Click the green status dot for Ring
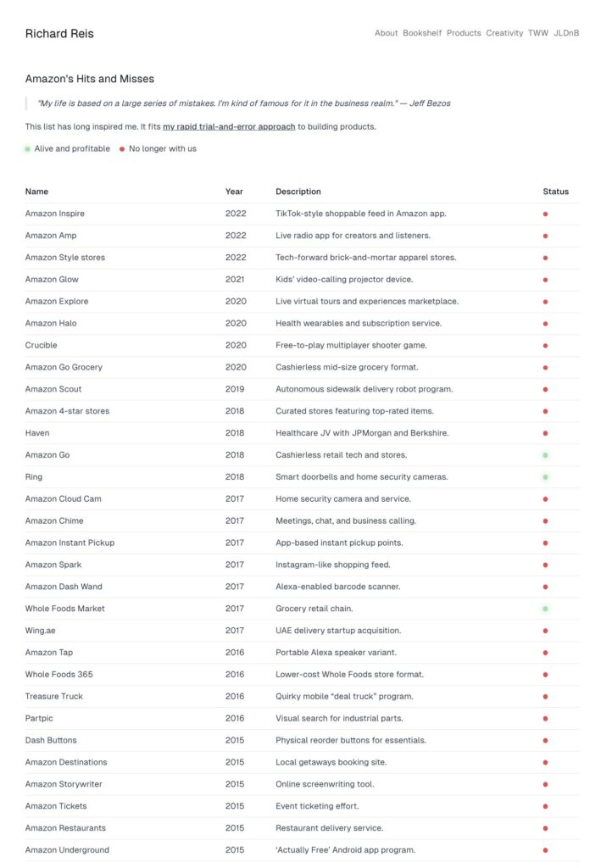Viewport: 601px width, 868px height. [x=545, y=477]
